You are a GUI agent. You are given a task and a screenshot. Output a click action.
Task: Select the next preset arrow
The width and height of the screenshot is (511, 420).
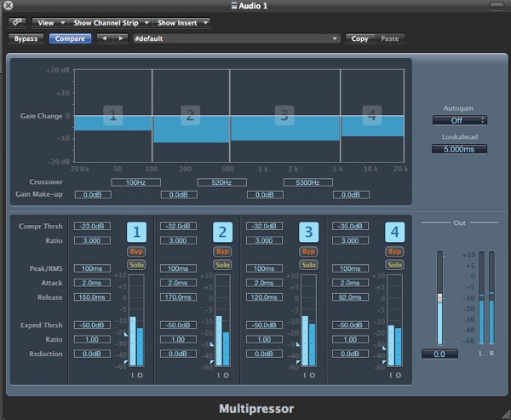(120, 38)
